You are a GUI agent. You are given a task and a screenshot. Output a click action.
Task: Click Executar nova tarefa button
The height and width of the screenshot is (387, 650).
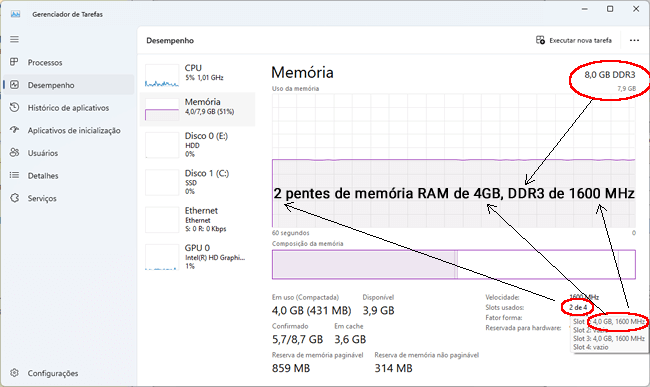click(x=574, y=40)
